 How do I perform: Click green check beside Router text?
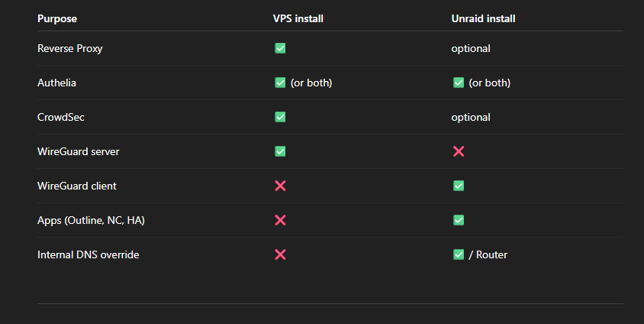tap(459, 254)
